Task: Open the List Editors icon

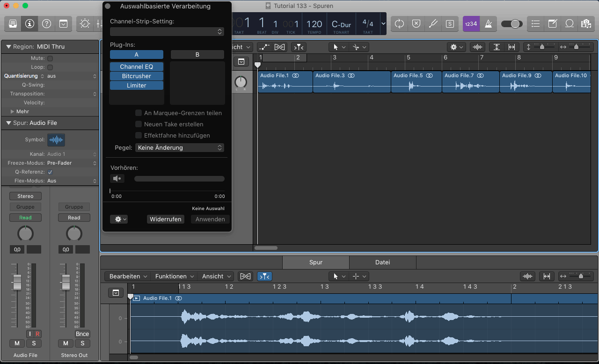Action: click(x=536, y=23)
